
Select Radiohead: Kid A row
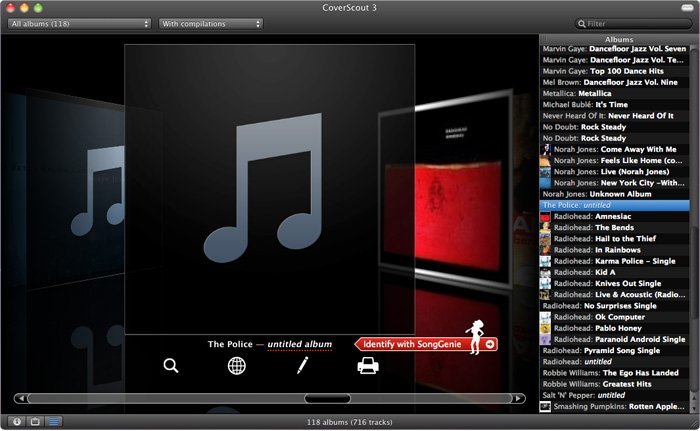[x=614, y=272]
